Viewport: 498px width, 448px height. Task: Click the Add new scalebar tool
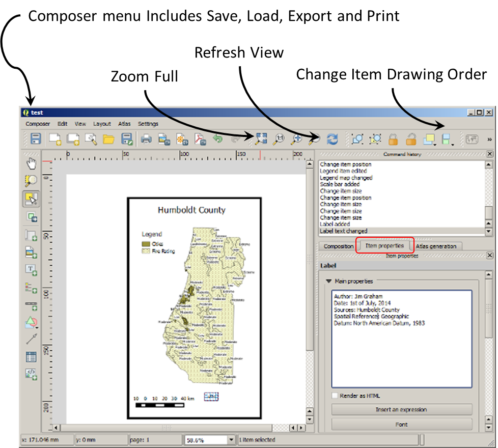(32, 305)
